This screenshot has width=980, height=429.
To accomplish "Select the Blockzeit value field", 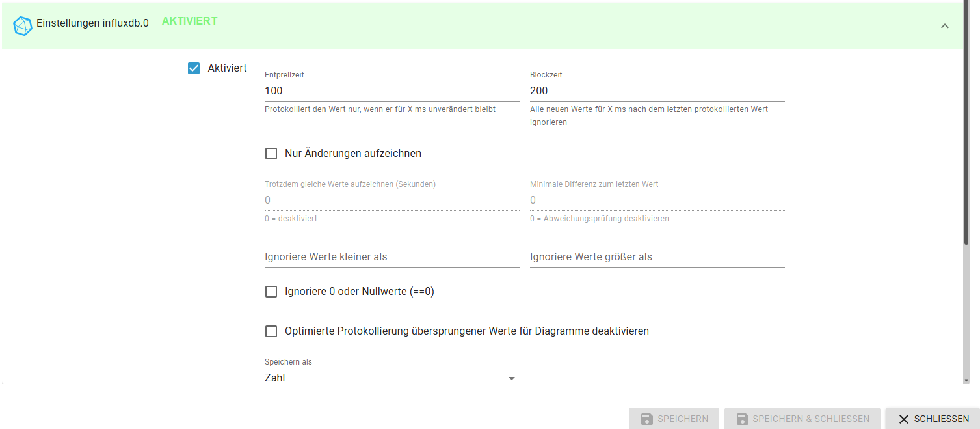I will pyautogui.click(x=657, y=90).
